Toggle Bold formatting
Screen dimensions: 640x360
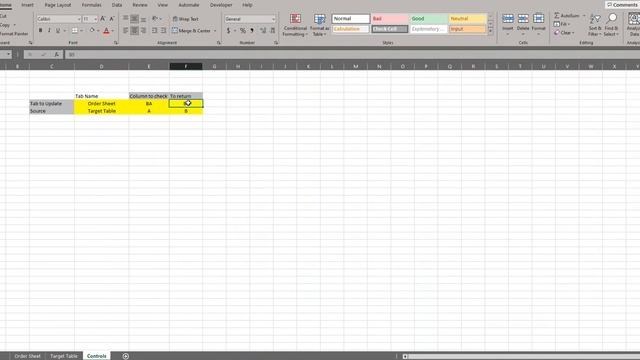[40, 31]
